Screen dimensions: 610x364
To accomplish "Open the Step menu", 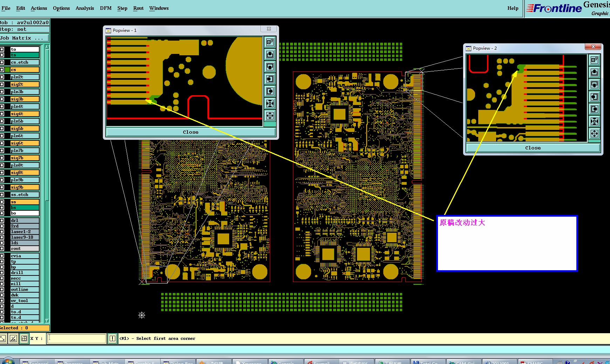I will (122, 8).
